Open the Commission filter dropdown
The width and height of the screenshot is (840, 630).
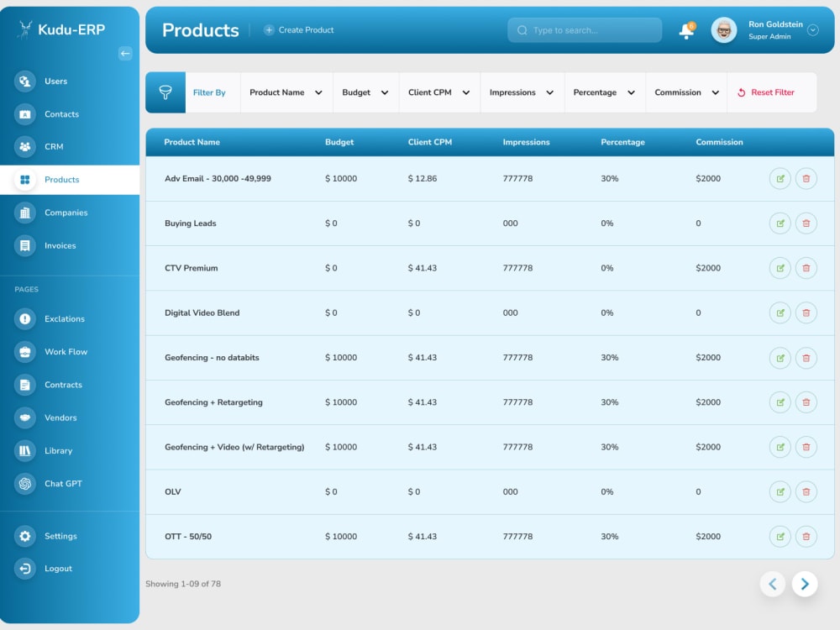tap(685, 92)
